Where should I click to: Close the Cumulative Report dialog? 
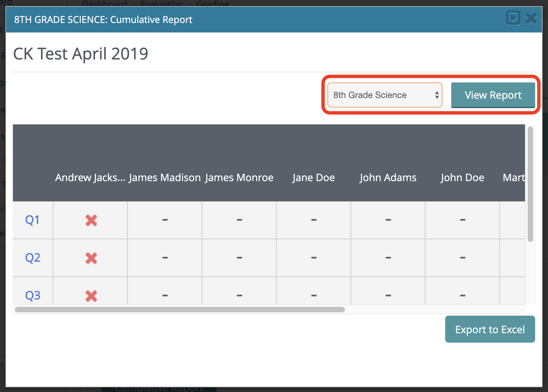pyautogui.click(x=531, y=18)
